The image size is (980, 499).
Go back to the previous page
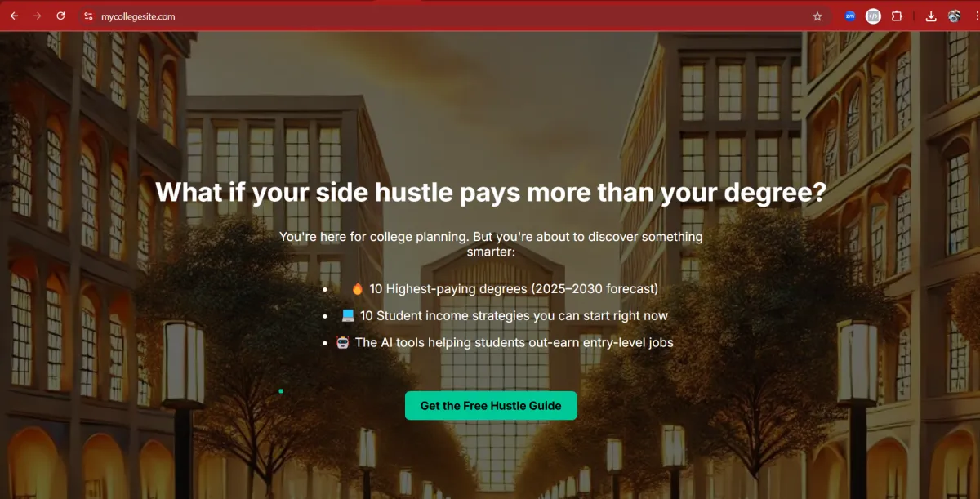click(14, 16)
